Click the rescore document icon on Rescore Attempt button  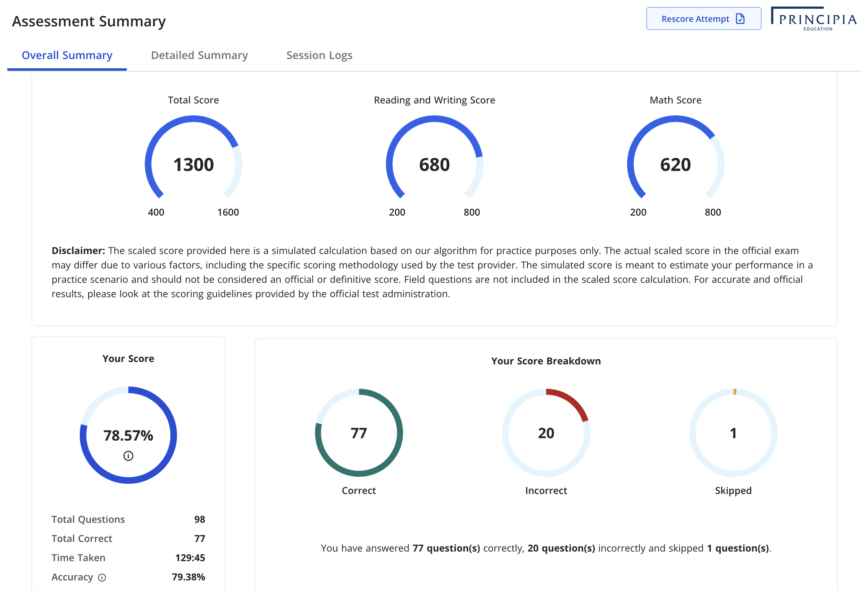741,19
